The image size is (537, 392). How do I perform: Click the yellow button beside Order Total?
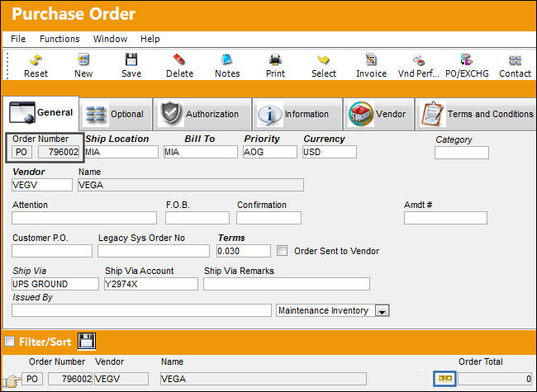pos(444,379)
